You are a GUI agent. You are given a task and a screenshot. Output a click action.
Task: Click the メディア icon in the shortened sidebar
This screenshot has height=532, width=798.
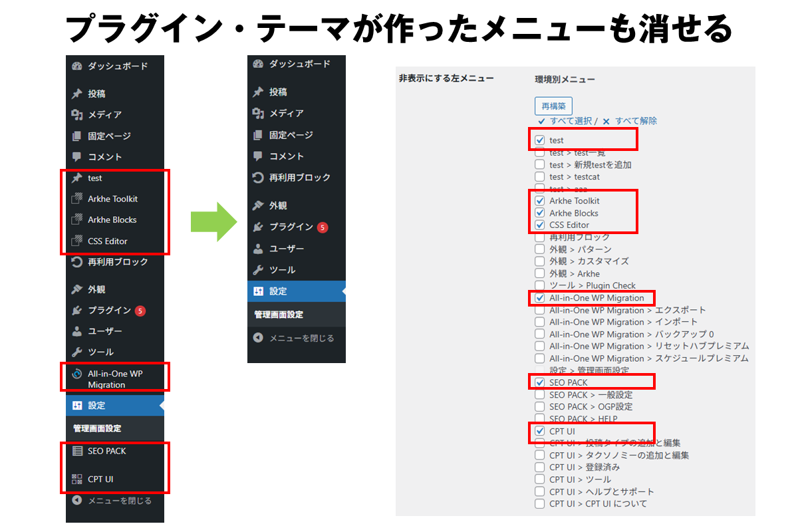(258, 114)
